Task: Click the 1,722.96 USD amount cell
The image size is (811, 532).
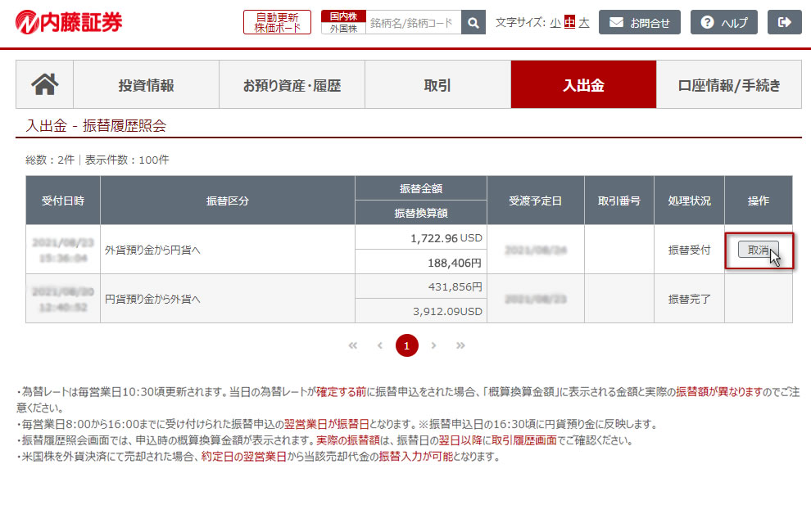Action: pos(421,238)
